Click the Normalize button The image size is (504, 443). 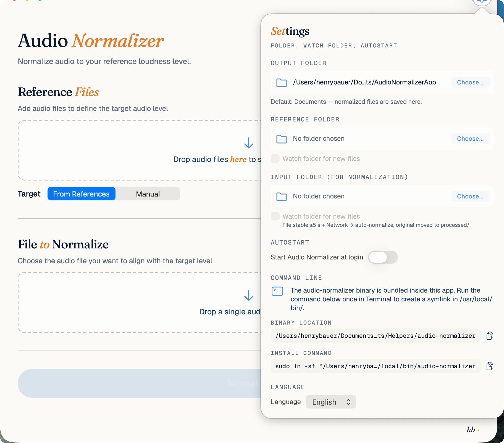click(x=139, y=383)
